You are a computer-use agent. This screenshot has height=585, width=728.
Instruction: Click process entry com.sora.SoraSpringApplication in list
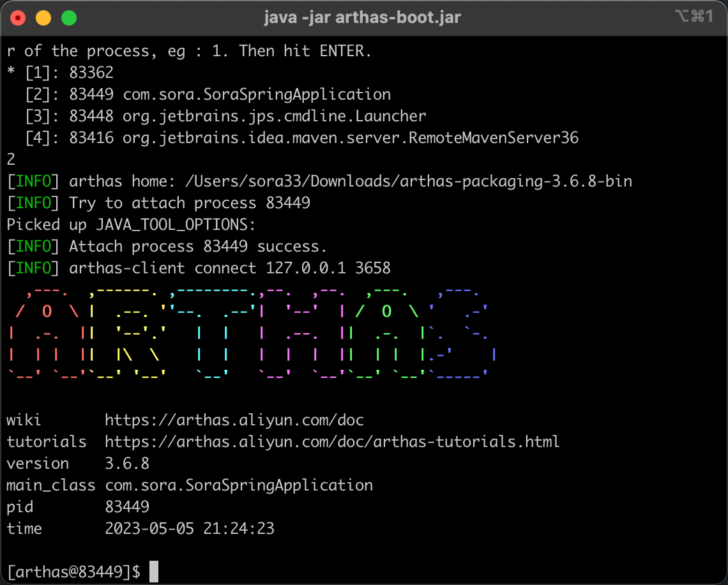coord(257,95)
